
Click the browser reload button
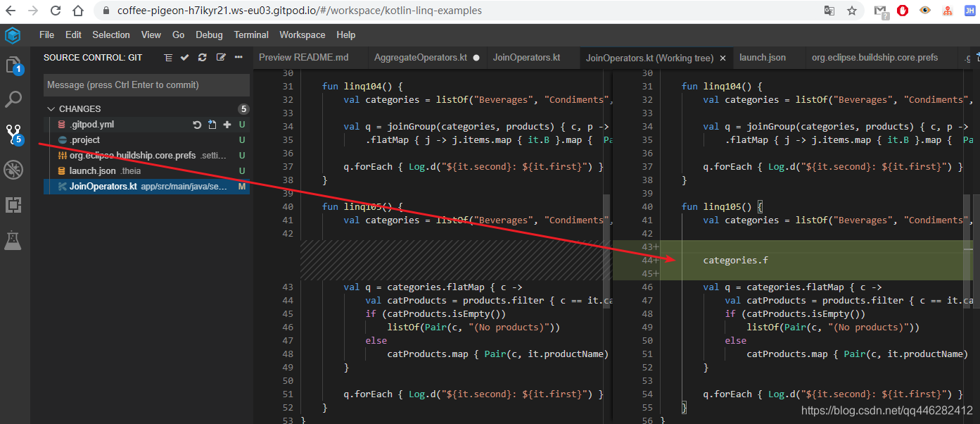click(x=56, y=11)
